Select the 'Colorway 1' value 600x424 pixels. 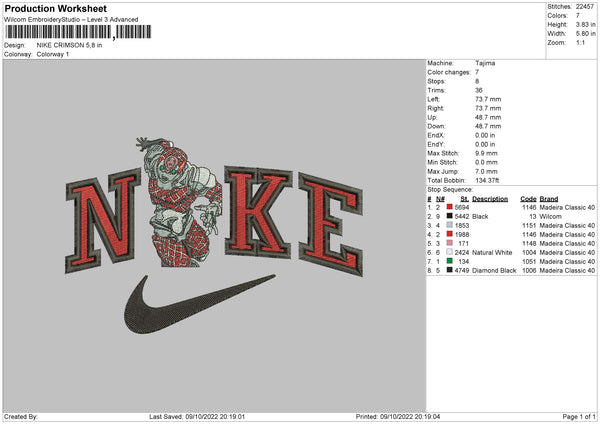[53, 54]
